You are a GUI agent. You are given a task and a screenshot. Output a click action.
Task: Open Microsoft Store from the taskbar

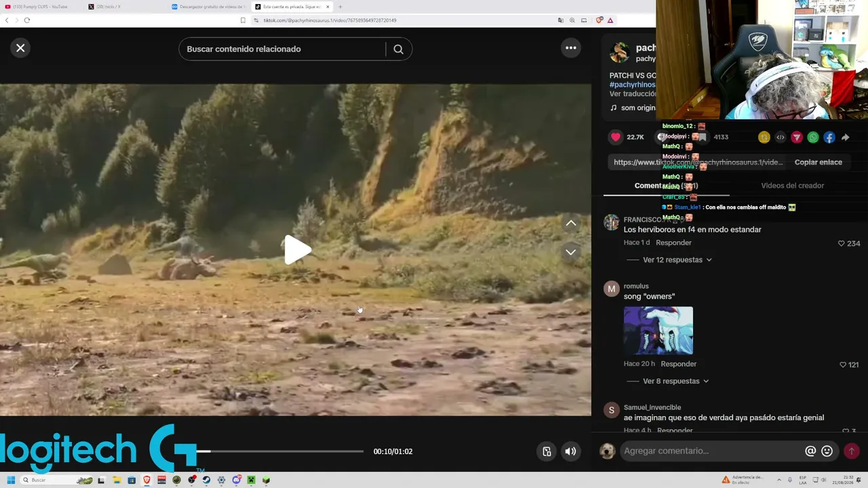(132, 480)
